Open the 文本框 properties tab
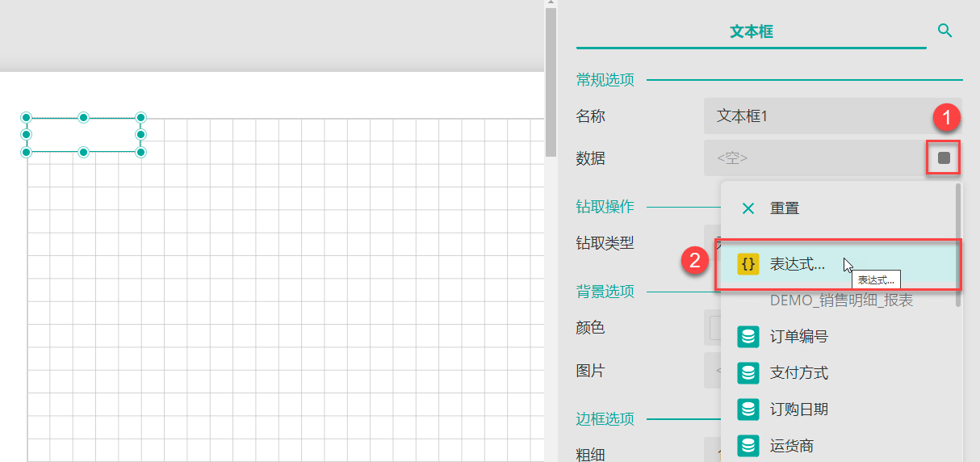Viewport: 980px width, 462px height. 751,31
